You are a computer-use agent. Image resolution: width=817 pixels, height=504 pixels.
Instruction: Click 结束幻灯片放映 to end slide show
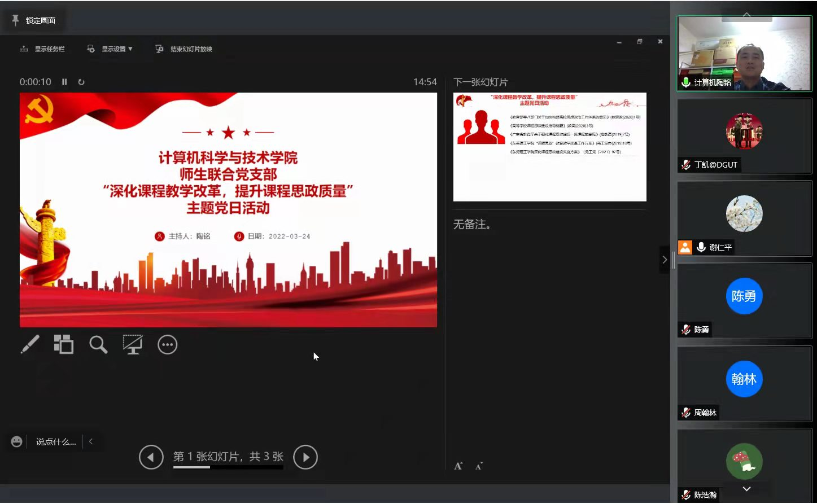coord(184,49)
